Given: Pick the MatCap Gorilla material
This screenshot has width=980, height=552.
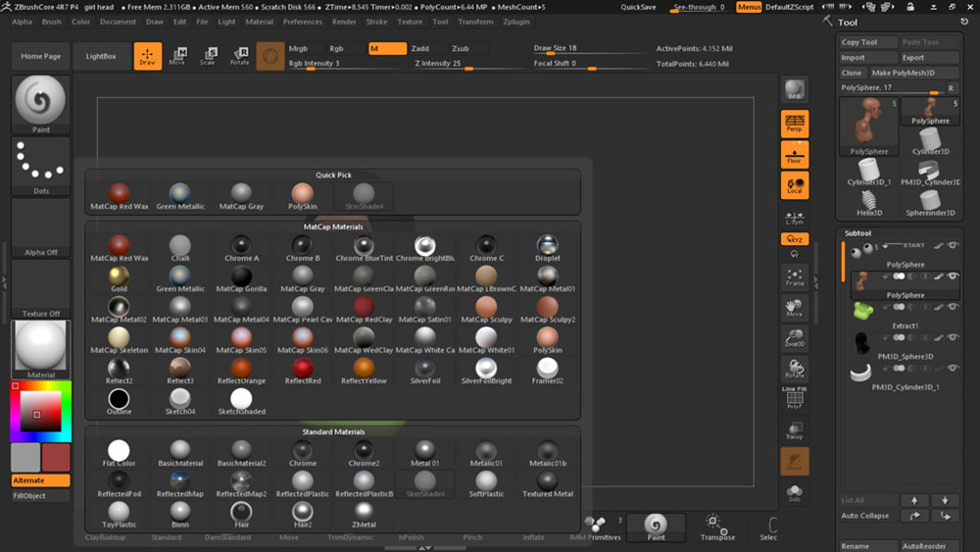Looking at the screenshot, I should click(241, 279).
